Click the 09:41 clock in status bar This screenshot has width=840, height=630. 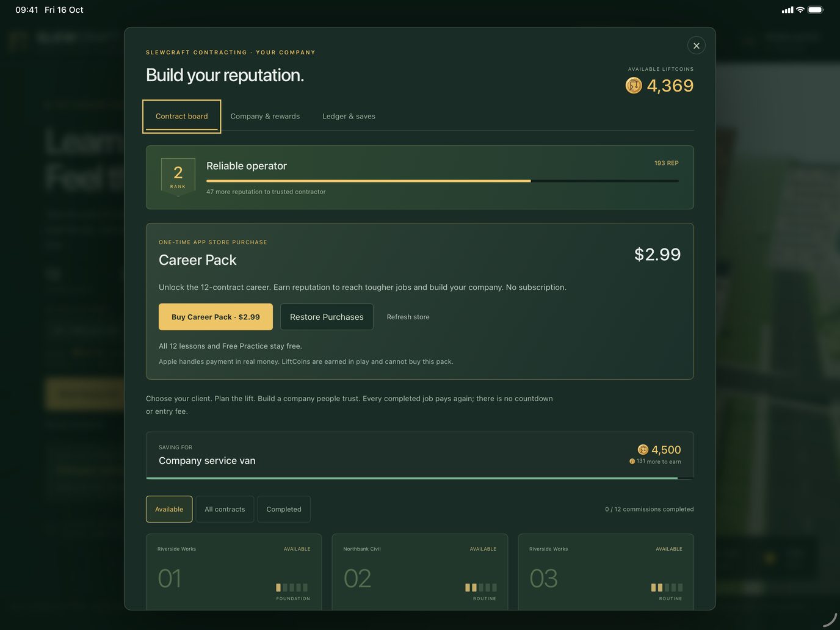[x=27, y=10]
